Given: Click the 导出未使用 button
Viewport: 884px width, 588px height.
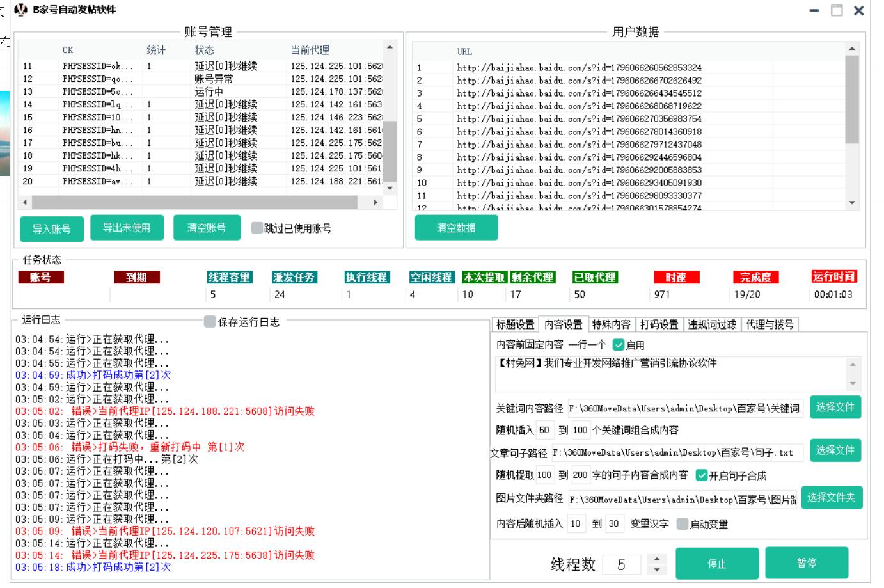Looking at the screenshot, I should tap(127, 228).
